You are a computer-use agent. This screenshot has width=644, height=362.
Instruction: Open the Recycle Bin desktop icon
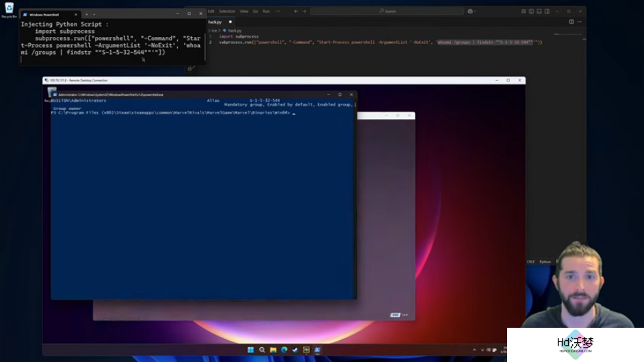[9, 10]
